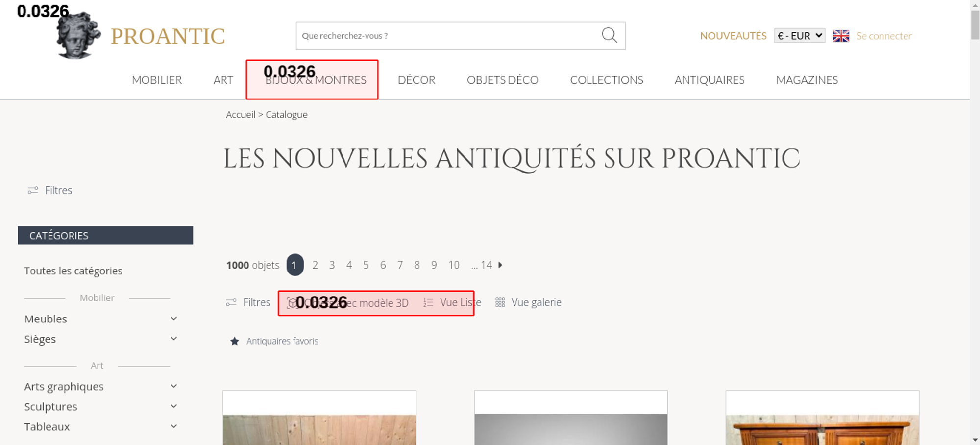
Task: Open the DÉCOR menu
Action: [416, 80]
